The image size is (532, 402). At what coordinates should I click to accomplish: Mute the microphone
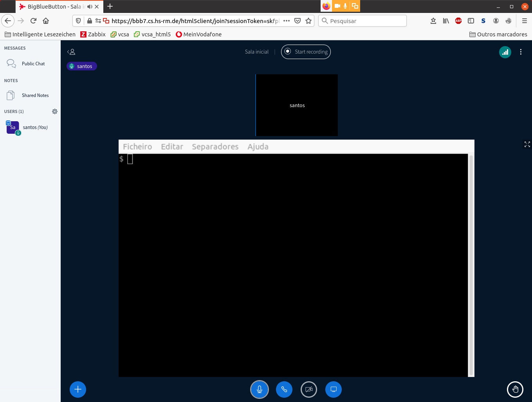[x=260, y=389]
